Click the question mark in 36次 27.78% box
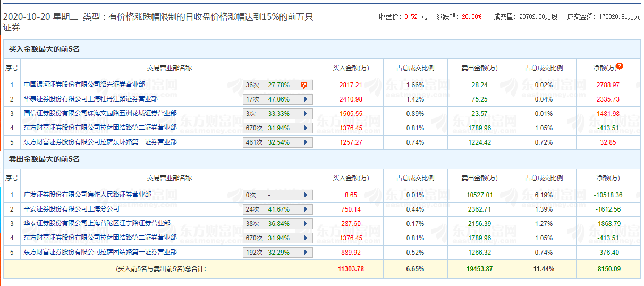This screenshot has width=644, height=286. (304, 85)
